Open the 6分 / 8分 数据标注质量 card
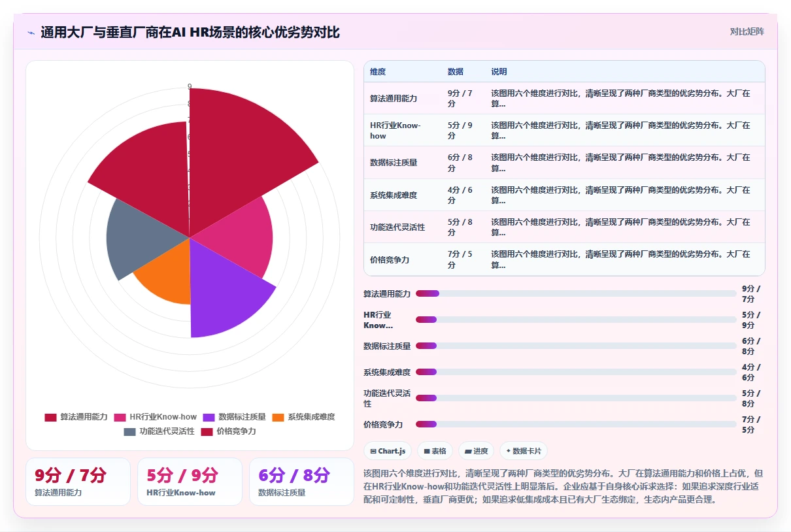The width and height of the screenshot is (791, 532). (301, 482)
